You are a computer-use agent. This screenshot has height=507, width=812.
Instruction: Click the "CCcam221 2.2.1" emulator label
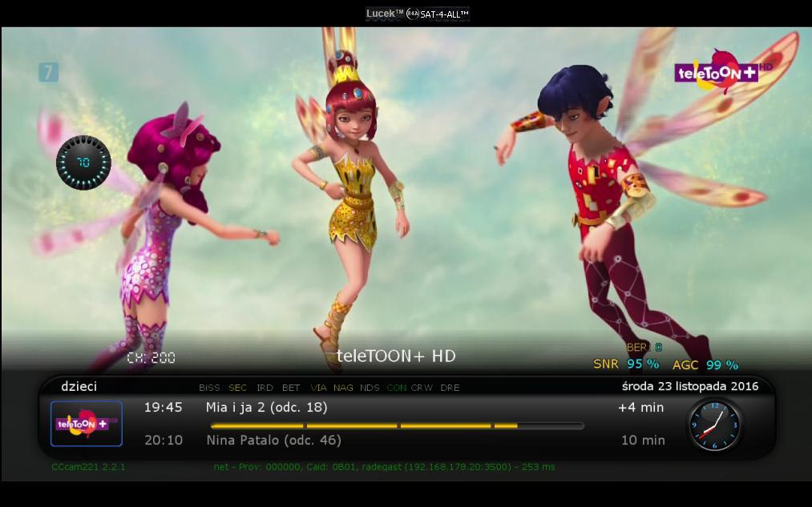[88, 467]
